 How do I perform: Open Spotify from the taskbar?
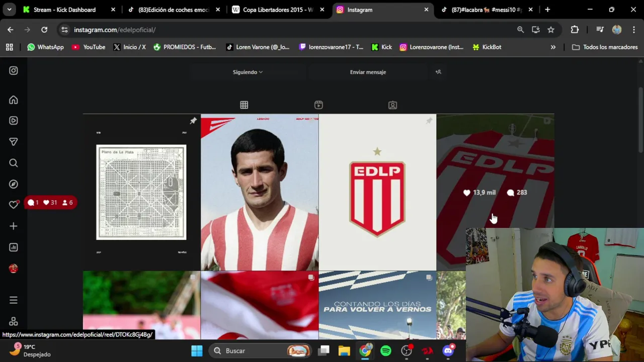click(386, 351)
